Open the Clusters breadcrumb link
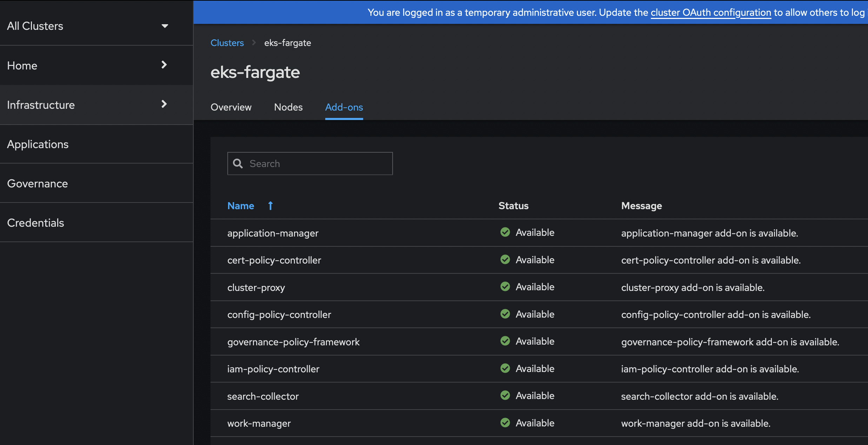Viewport: 868px width, 445px height. click(227, 43)
